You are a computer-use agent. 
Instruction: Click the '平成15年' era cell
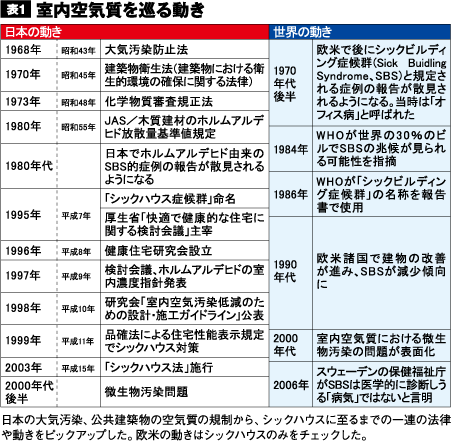(79, 367)
